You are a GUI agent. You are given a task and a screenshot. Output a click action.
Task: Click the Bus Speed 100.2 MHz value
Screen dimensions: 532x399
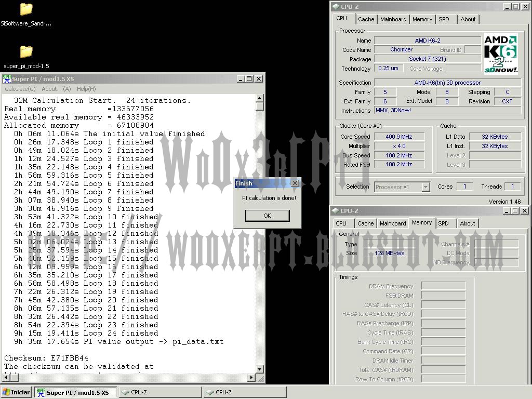[399, 155]
